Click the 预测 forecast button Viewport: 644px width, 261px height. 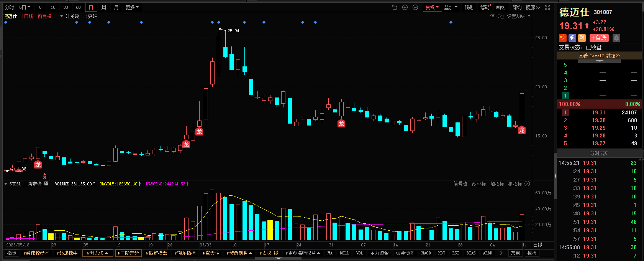(469, 7)
